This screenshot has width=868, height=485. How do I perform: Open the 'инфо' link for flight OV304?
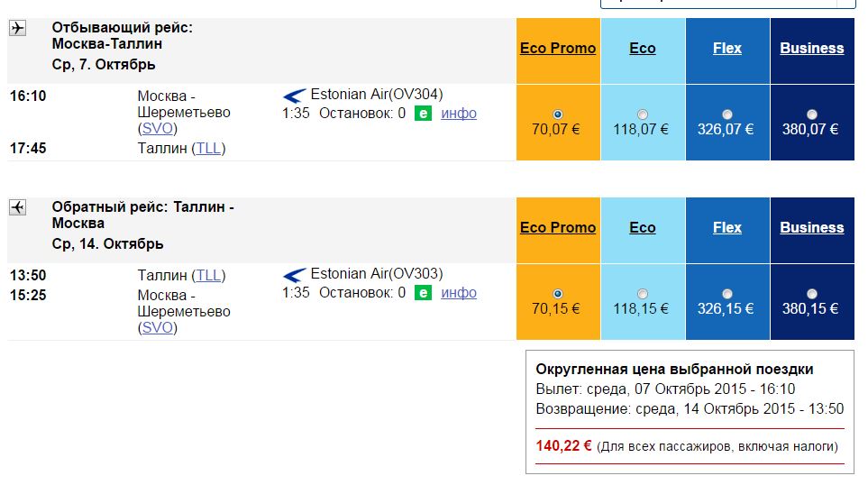tap(459, 114)
